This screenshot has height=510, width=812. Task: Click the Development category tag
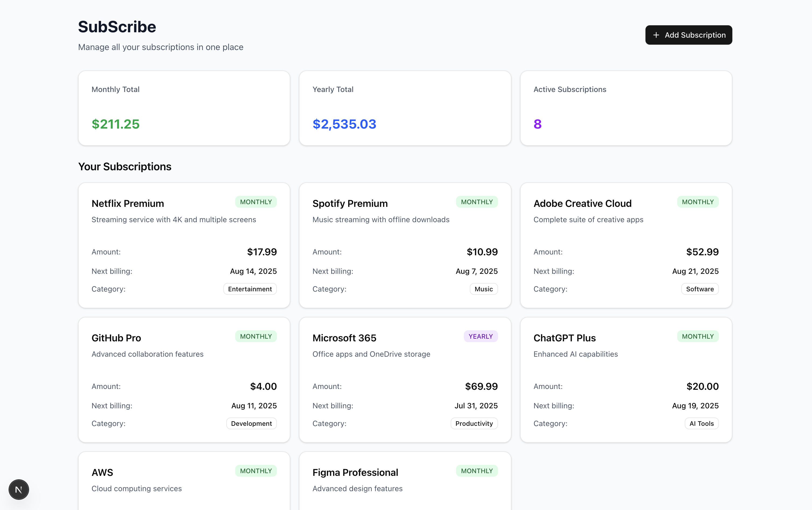pos(251,424)
